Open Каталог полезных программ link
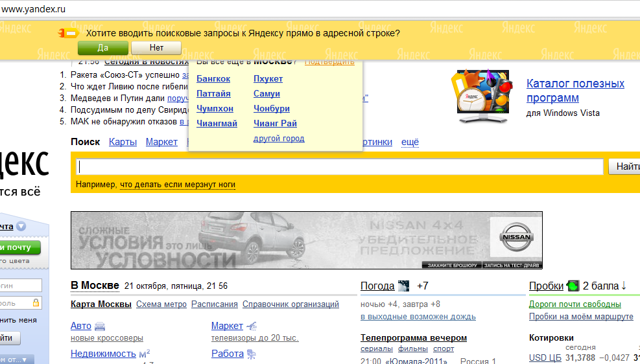The image size is (640, 364). coord(575,91)
